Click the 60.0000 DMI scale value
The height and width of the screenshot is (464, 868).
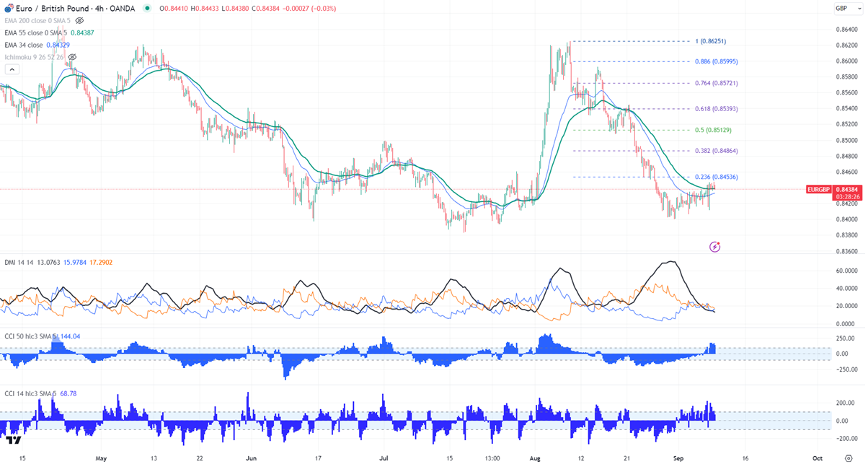(846, 271)
